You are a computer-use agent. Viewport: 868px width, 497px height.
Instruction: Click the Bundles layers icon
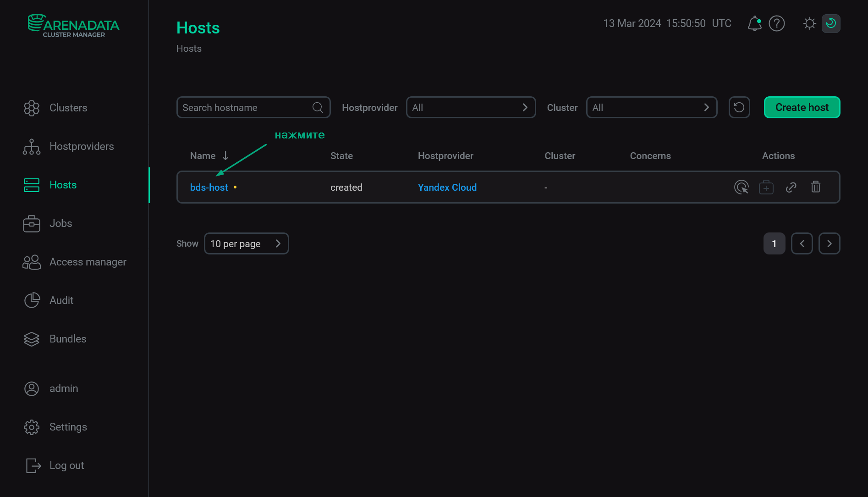[32, 339]
